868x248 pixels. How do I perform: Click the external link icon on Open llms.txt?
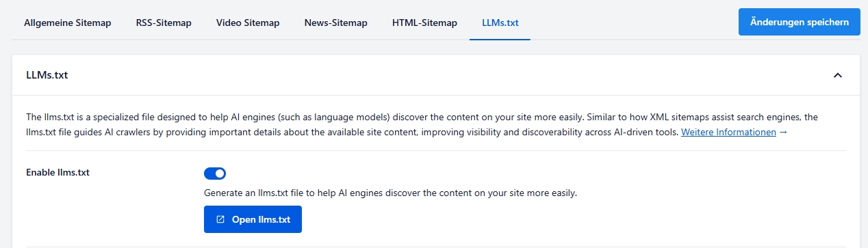(220, 220)
